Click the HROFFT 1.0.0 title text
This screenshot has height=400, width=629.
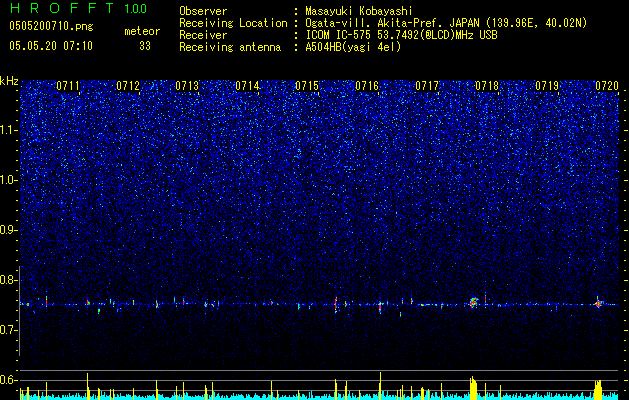(x=78, y=8)
